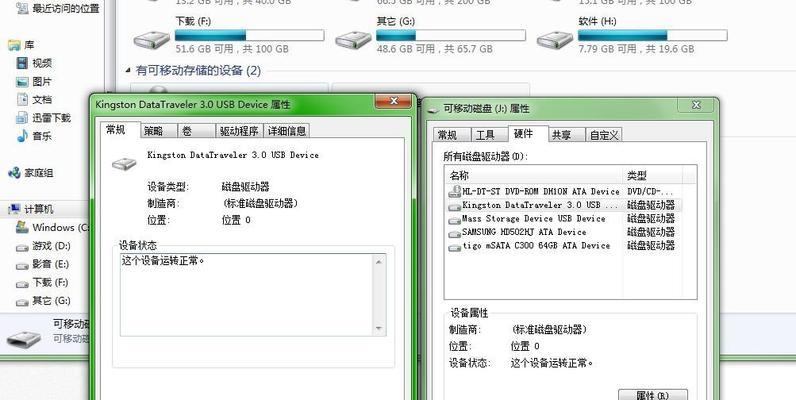Click scroll down arrow in 设备状态 box
This screenshot has width=796, height=400.
pyautogui.click(x=379, y=328)
